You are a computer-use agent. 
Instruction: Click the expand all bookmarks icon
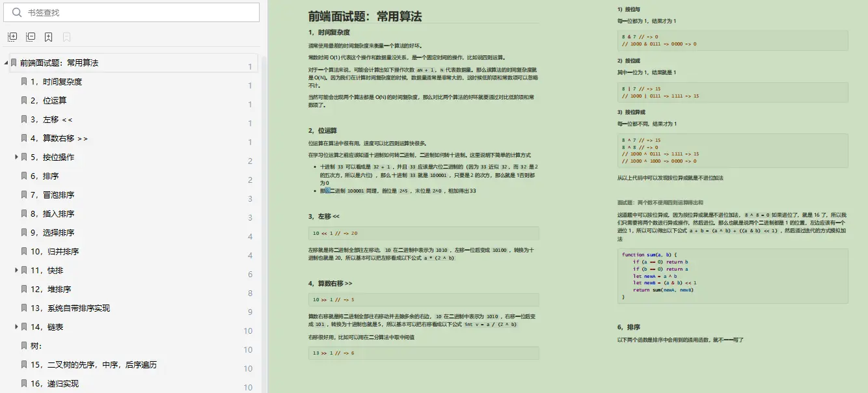tap(12, 37)
